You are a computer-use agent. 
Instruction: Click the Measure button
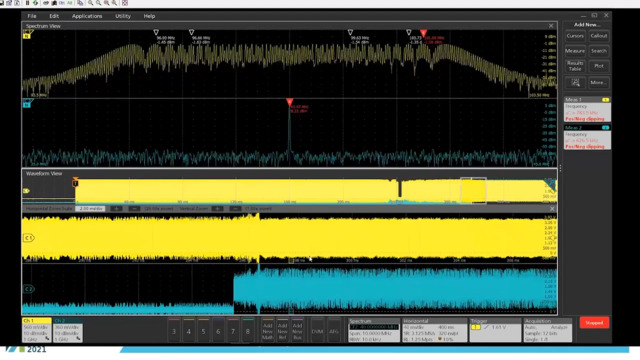pyautogui.click(x=575, y=51)
